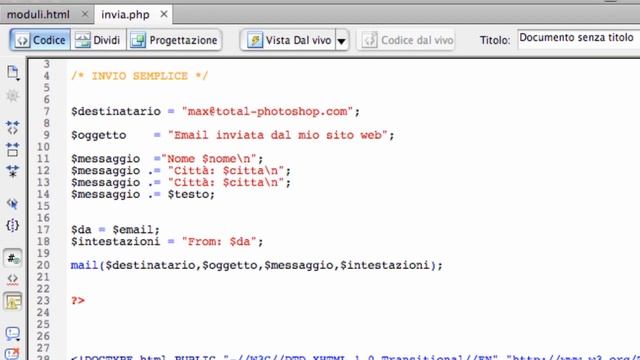Click the Balance Braces icon
This screenshot has height=360, width=640.
(13, 225)
